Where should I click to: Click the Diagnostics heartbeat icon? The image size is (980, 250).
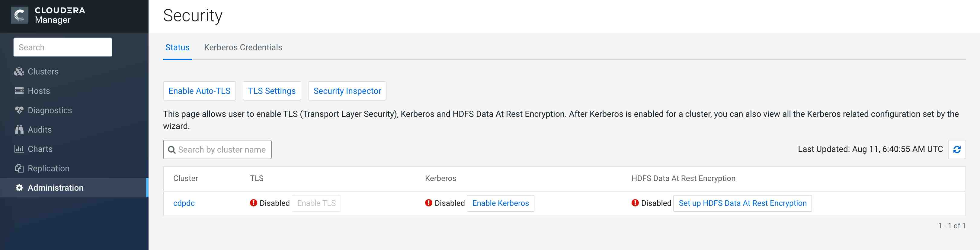(x=19, y=110)
